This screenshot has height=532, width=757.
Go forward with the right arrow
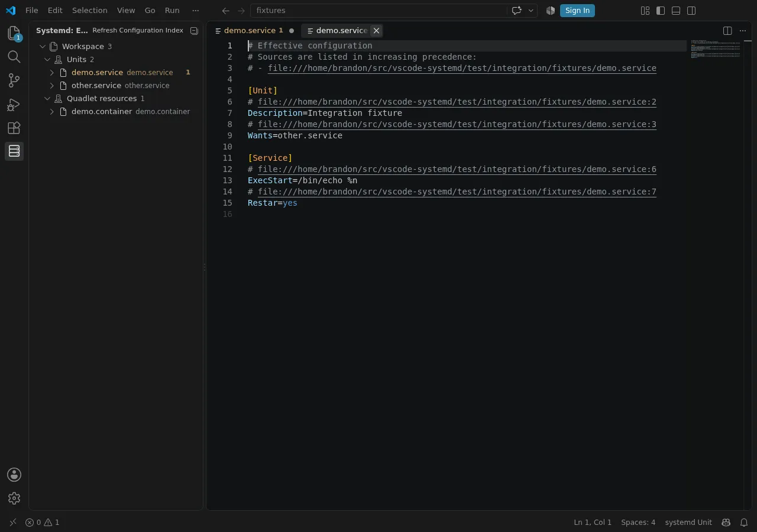[x=241, y=11]
